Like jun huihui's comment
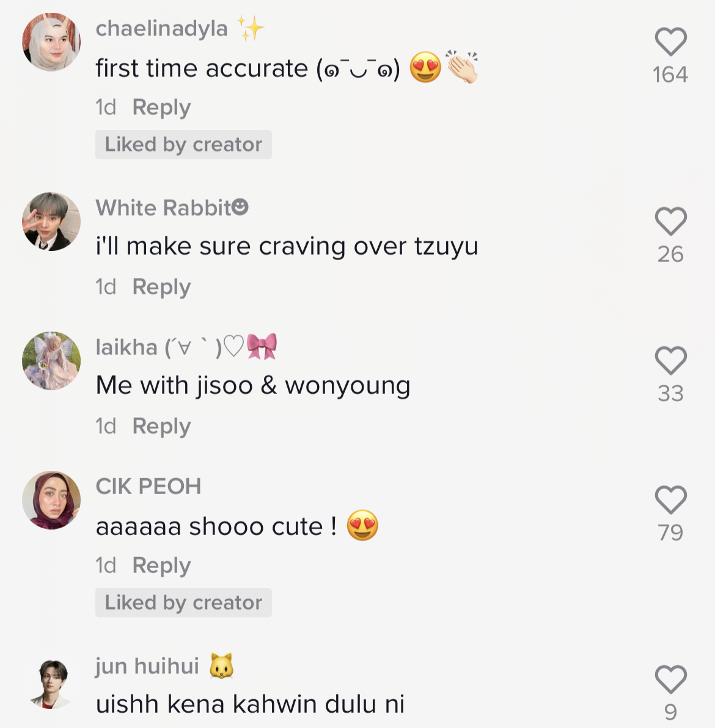 670,679
